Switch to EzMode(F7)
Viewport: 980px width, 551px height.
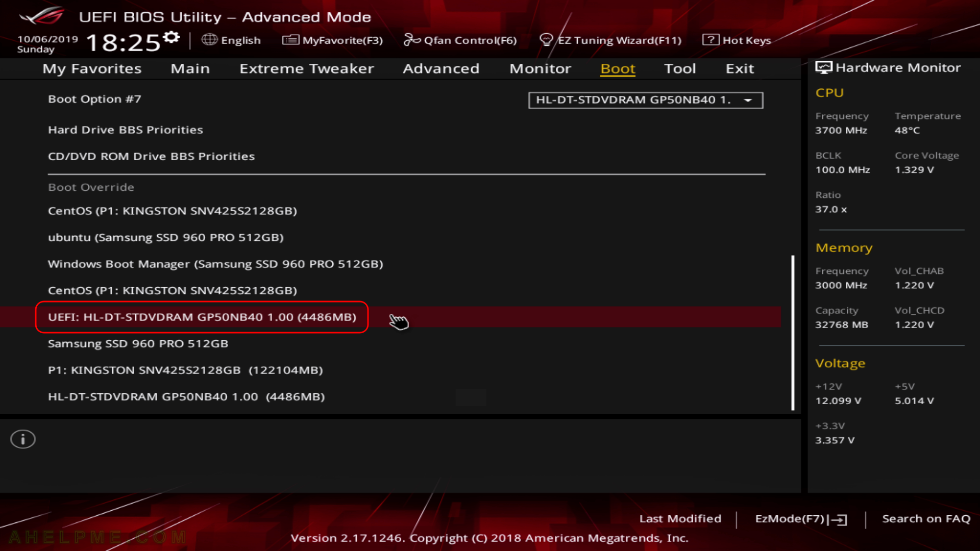coord(801,519)
